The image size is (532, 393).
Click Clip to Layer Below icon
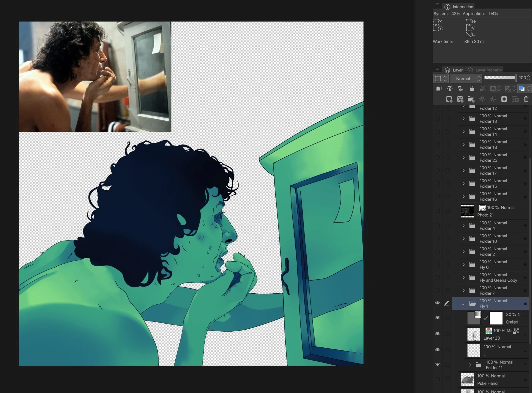click(439, 88)
